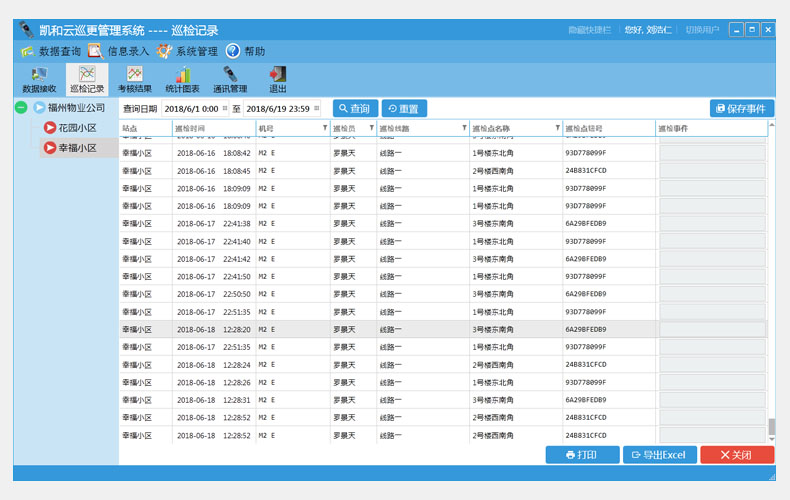Select the 福州物业公司 tree node

click(76, 107)
